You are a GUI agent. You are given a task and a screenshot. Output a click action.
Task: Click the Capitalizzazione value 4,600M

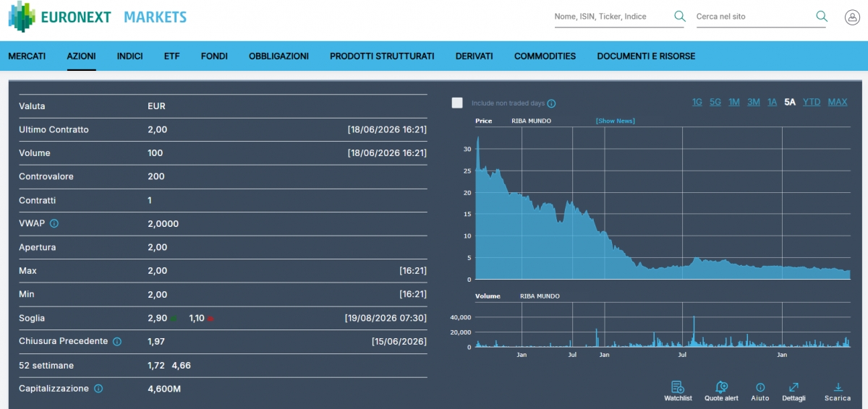tap(163, 389)
